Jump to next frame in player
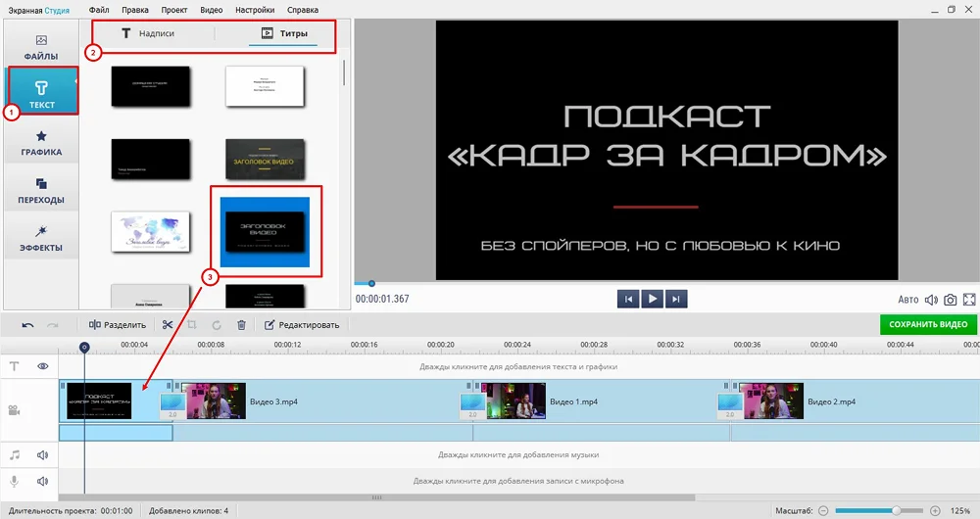Image resolution: width=980 pixels, height=519 pixels. [675, 299]
